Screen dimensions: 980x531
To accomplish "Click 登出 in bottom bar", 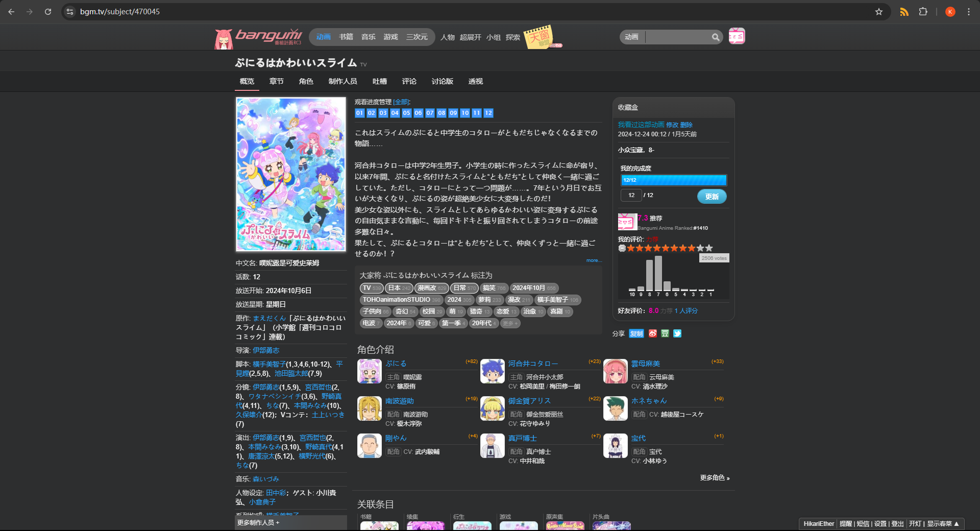I will click(x=897, y=524).
